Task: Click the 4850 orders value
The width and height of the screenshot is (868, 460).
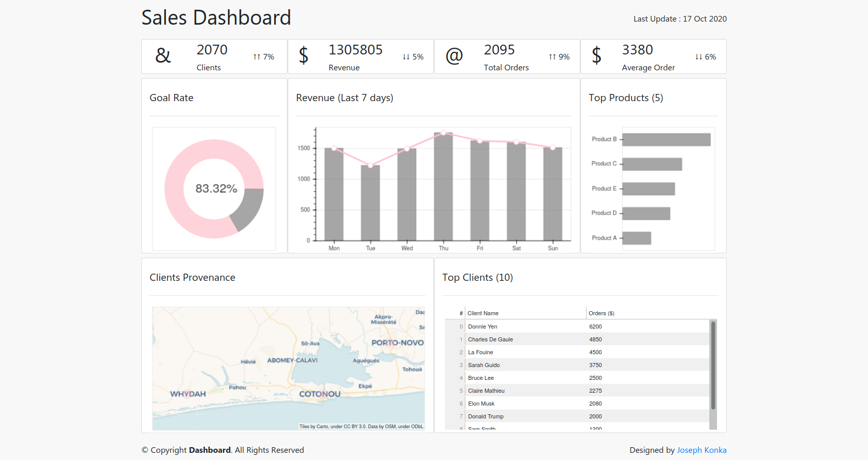Action: coord(595,339)
